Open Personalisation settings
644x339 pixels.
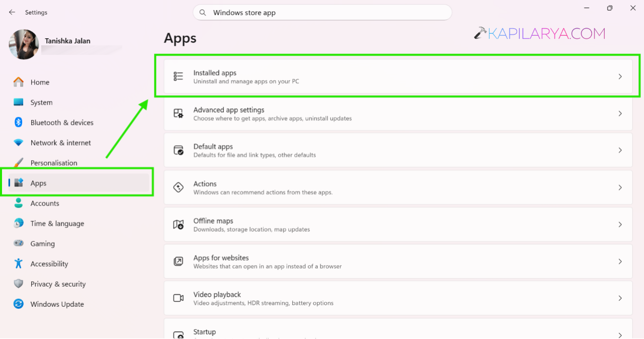(79, 163)
